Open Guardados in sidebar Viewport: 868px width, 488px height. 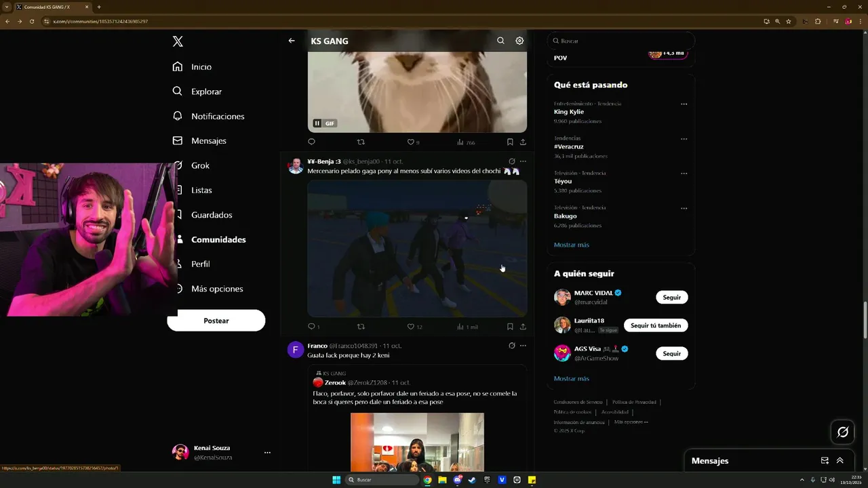pos(205,215)
